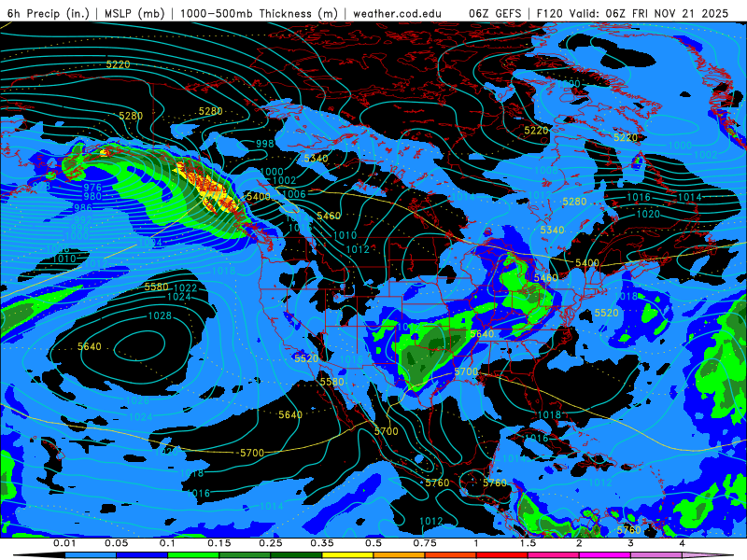Select the light blue 0.01–0.05 legend swatch
The height and width of the screenshot is (560, 747).
coord(91,555)
